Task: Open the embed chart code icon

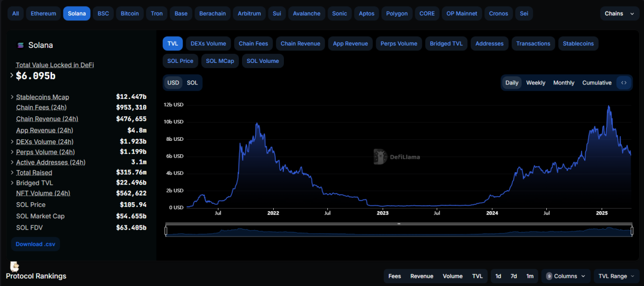Action: point(624,83)
